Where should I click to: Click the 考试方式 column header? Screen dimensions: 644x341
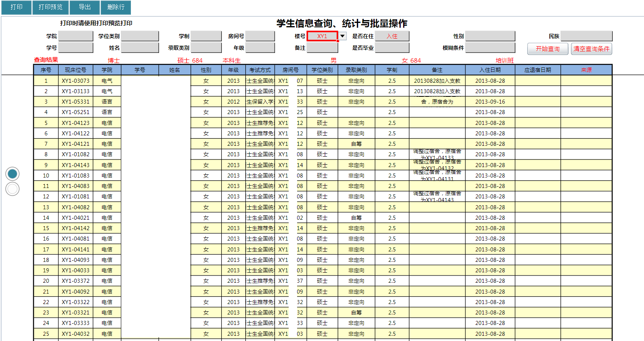click(x=260, y=70)
